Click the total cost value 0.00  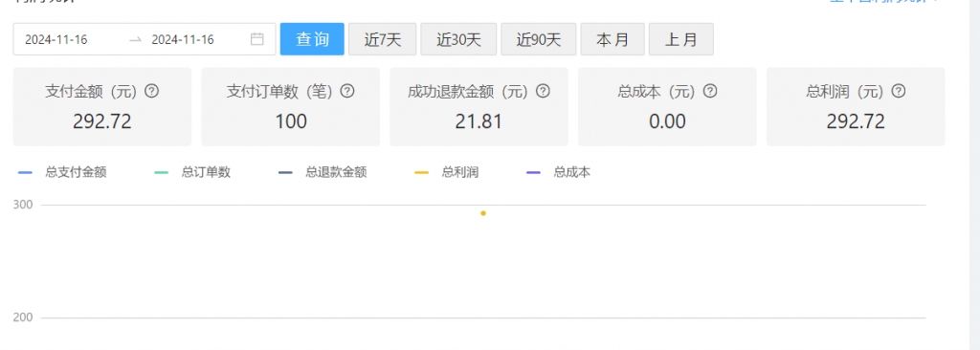pyautogui.click(x=667, y=121)
